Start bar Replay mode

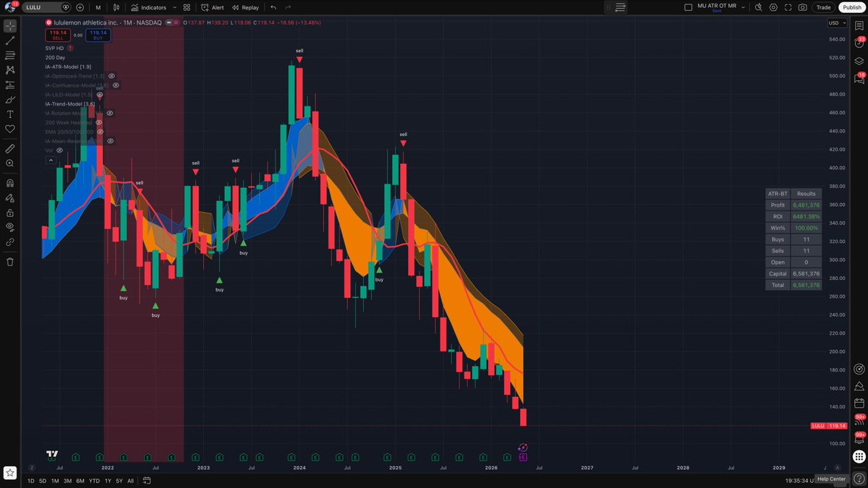(x=245, y=7)
